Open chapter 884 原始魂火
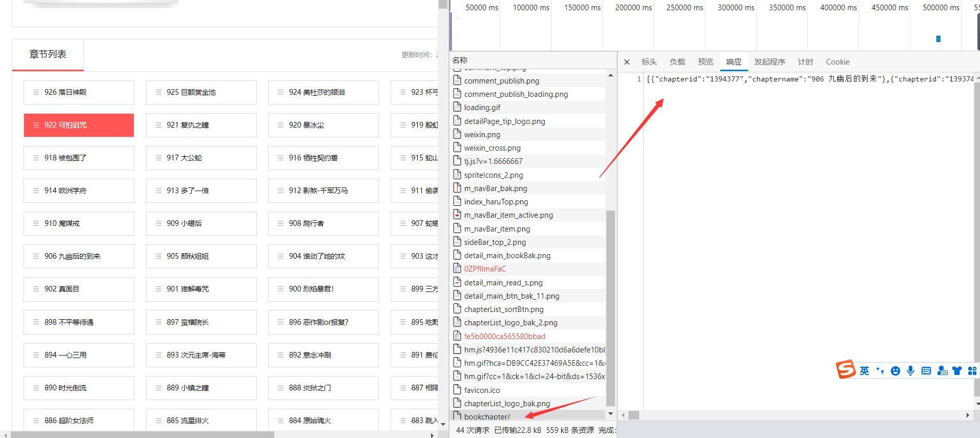Screen dimensions: 980x438 323,421
